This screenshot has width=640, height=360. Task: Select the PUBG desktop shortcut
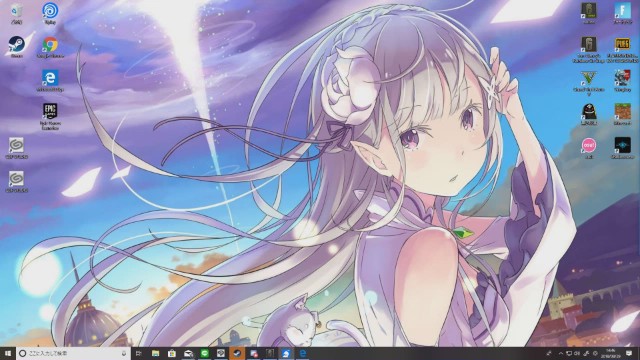coord(622,50)
